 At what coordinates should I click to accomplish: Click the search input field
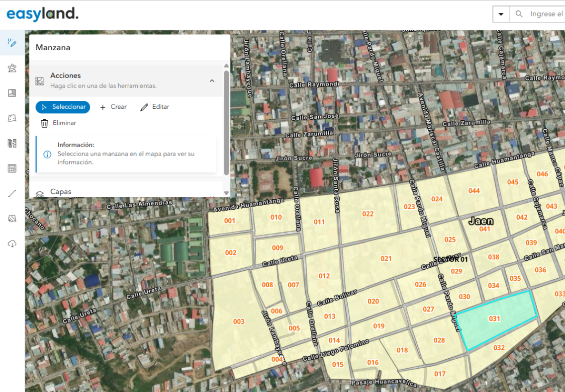[x=545, y=14]
